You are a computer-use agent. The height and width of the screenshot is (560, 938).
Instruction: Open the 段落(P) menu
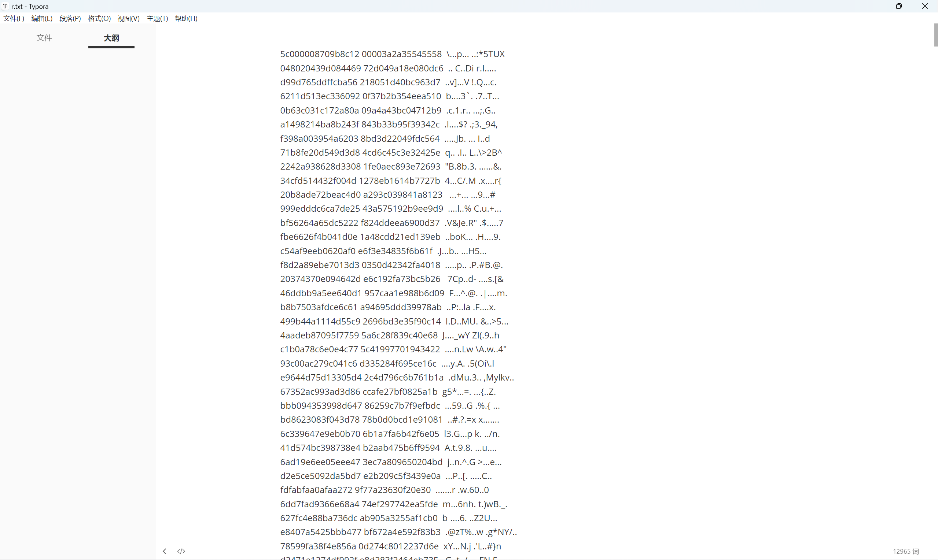(x=70, y=18)
